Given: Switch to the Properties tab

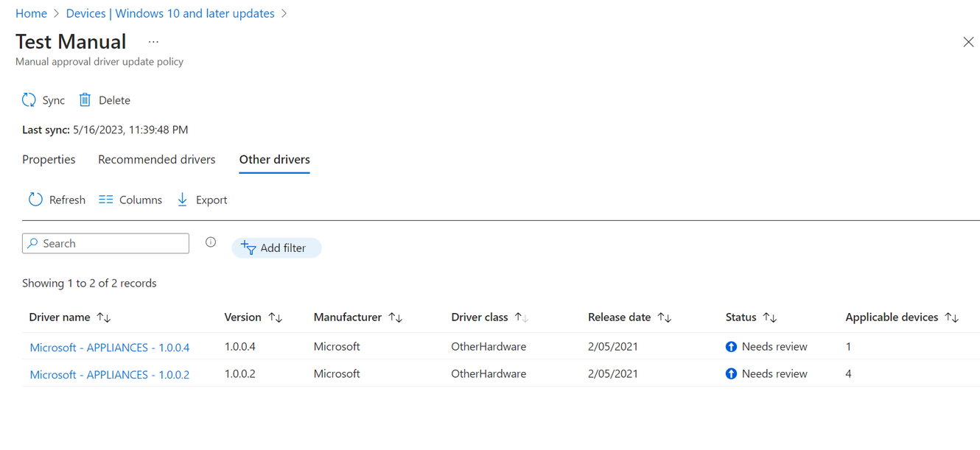Looking at the screenshot, I should 49,160.
